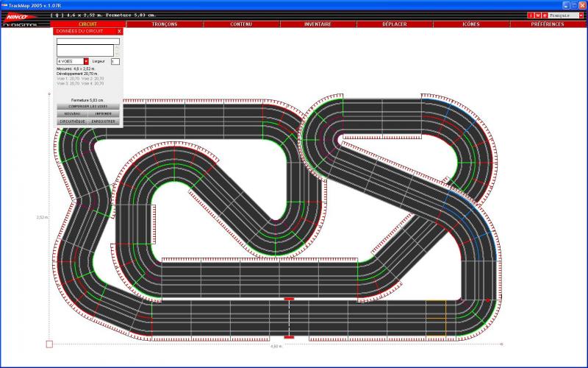588x368 pixels.
Task: Open the Inventaire menu
Action: click(x=318, y=24)
